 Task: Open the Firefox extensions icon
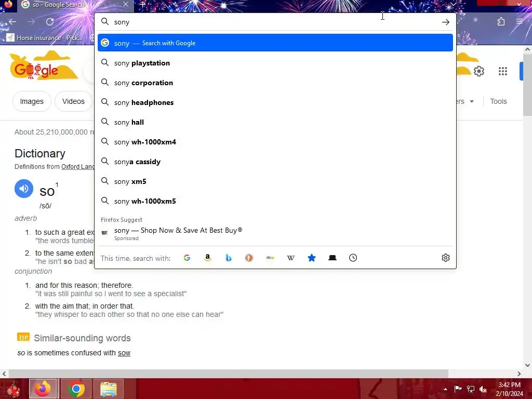coord(501,22)
